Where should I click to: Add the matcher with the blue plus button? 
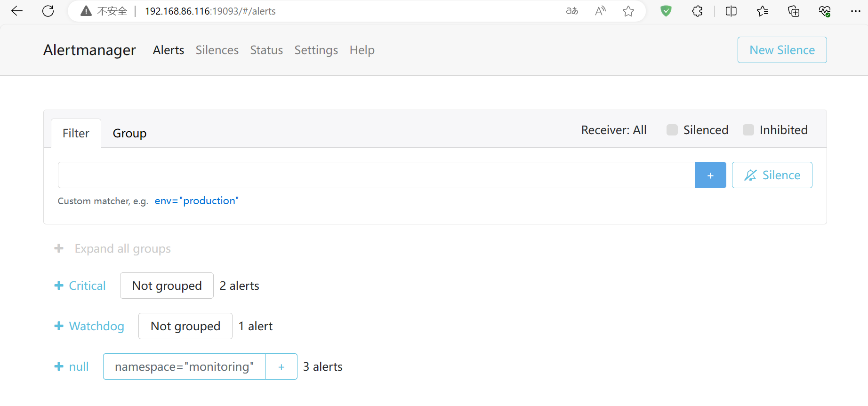[x=710, y=175]
